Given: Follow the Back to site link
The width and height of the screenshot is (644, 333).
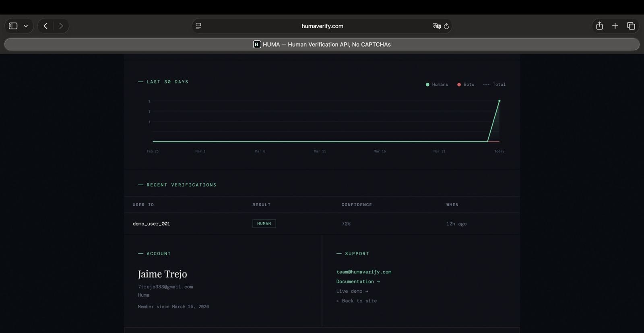Looking at the screenshot, I should coord(357,301).
